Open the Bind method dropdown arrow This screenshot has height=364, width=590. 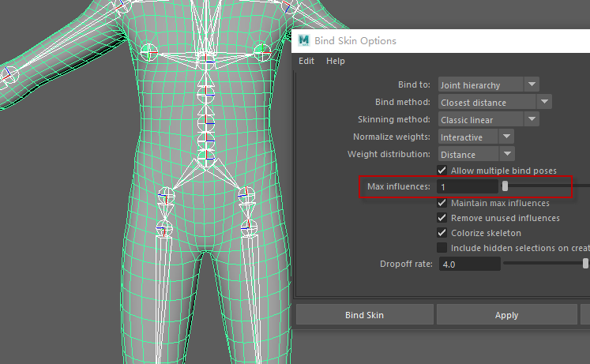pyautogui.click(x=544, y=102)
